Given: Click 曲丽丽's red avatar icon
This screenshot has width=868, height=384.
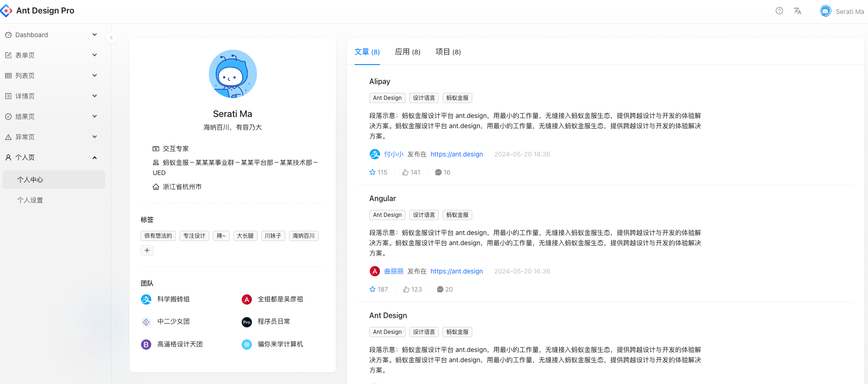Looking at the screenshot, I should click(x=375, y=271).
